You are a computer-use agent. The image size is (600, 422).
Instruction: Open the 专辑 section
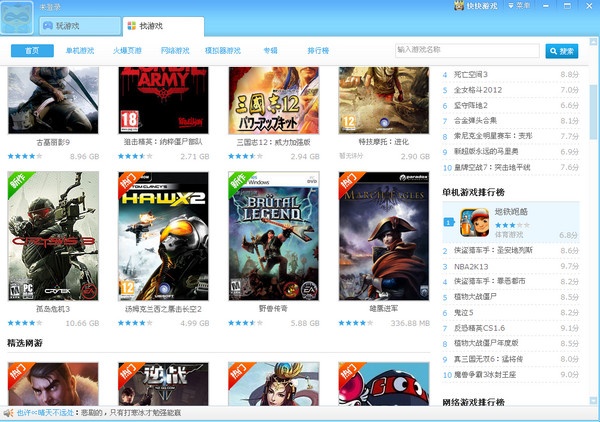pos(271,51)
